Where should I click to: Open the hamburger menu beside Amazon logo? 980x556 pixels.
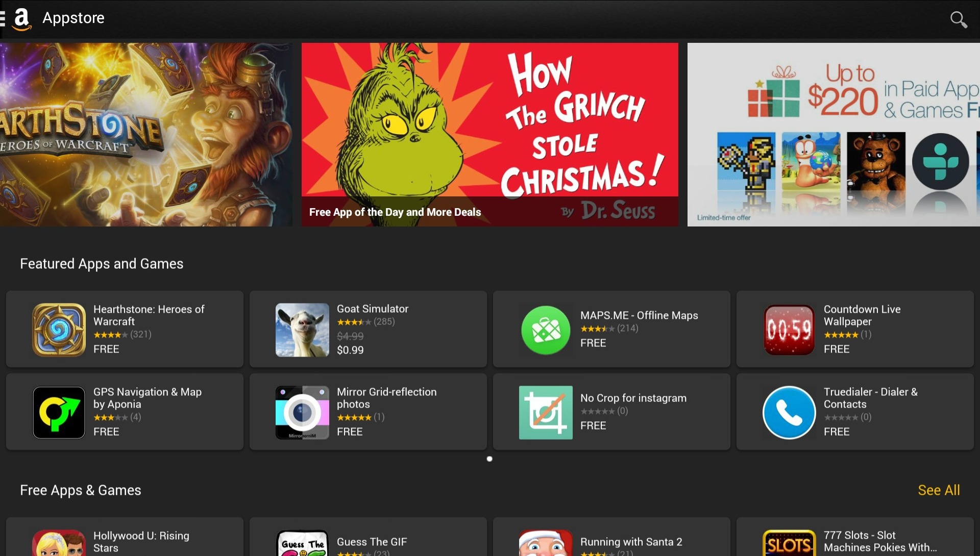point(3,19)
